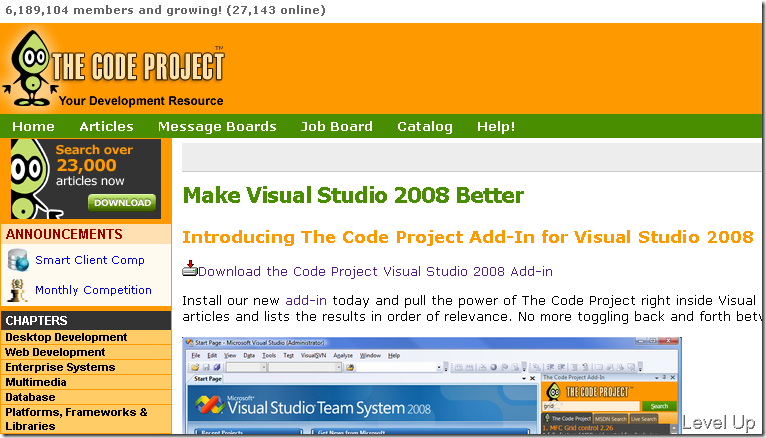The width and height of the screenshot is (766, 438).
Task: Click the '6,189,104 members and growing!' text
Action: click(x=114, y=10)
